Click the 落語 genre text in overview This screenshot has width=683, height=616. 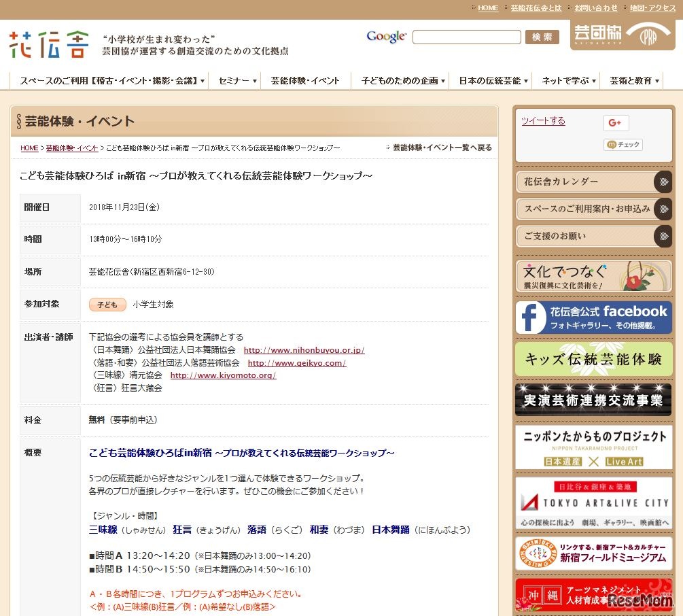coord(257,530)
